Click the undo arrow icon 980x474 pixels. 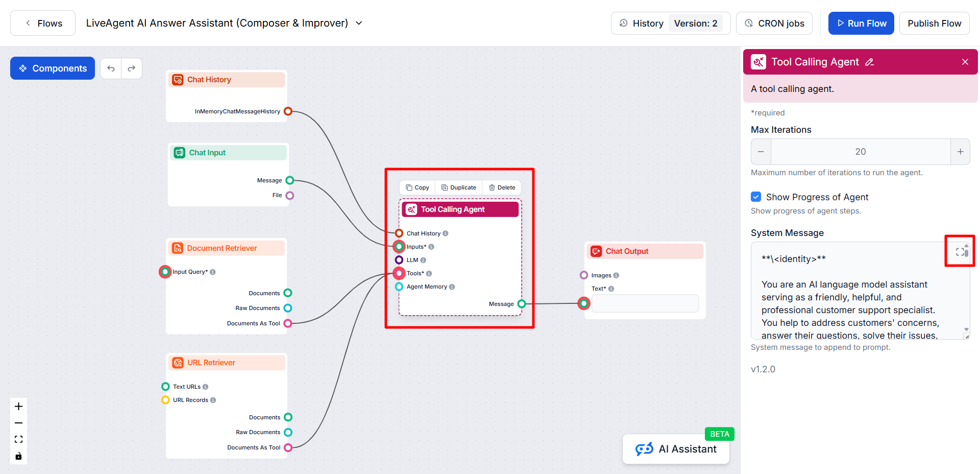pyautogui.click(x=111, y=68)
